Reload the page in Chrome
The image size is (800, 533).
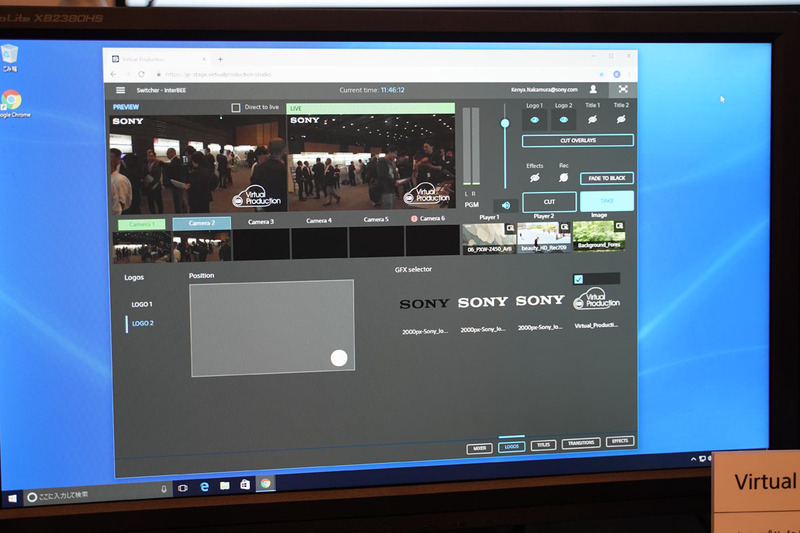141,74
